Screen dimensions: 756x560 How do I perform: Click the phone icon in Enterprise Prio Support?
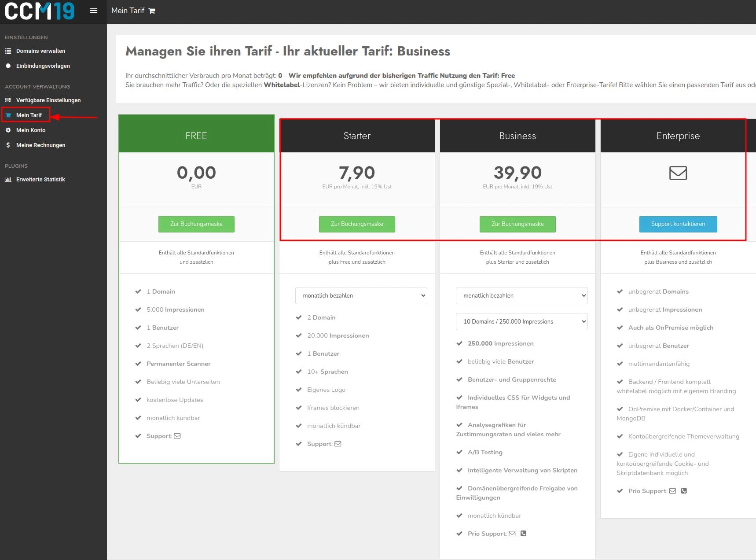pyautogui.click(x=684, y=491)
